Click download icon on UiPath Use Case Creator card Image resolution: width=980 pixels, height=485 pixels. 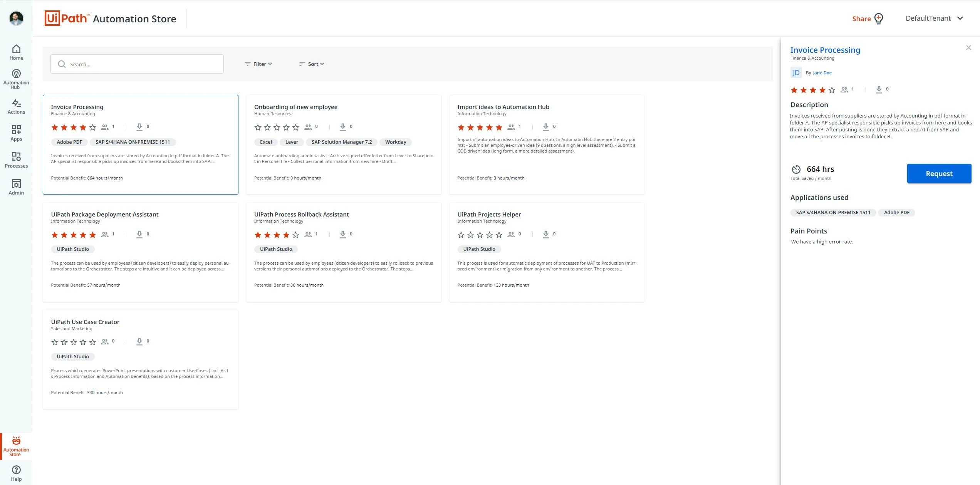pyautogui.click(x=139, y=341)
